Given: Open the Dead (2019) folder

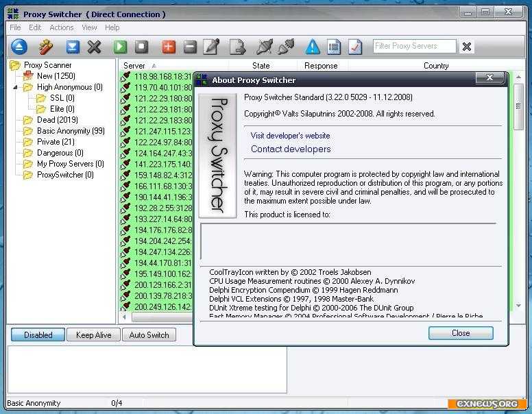Looking at the screenshot, I should [x=57, y=120].
